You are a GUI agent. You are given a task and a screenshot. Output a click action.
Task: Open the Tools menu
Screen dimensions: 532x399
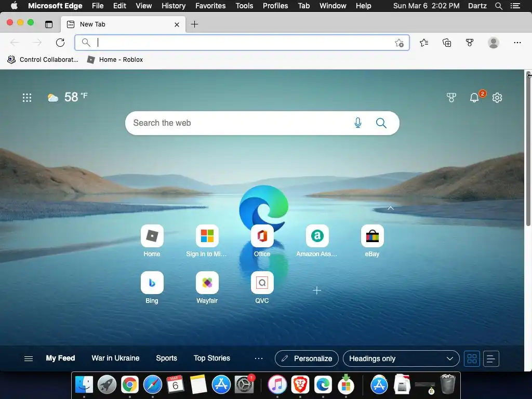pos(244,6)
